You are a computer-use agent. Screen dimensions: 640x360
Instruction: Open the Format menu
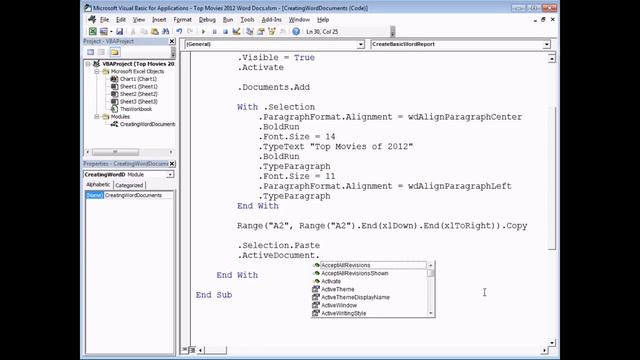182,20
